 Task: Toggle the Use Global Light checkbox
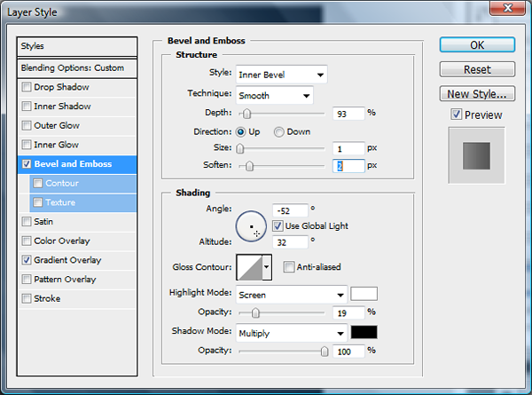point(278,226)
